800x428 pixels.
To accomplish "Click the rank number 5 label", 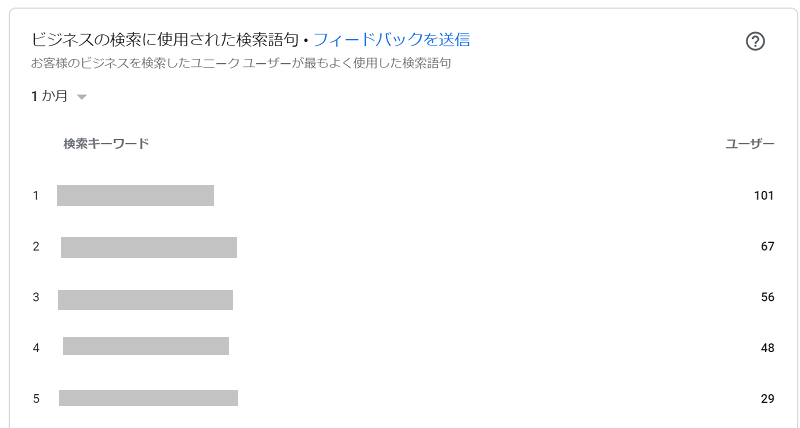I will pyautogui.click(x=36, y=398).
